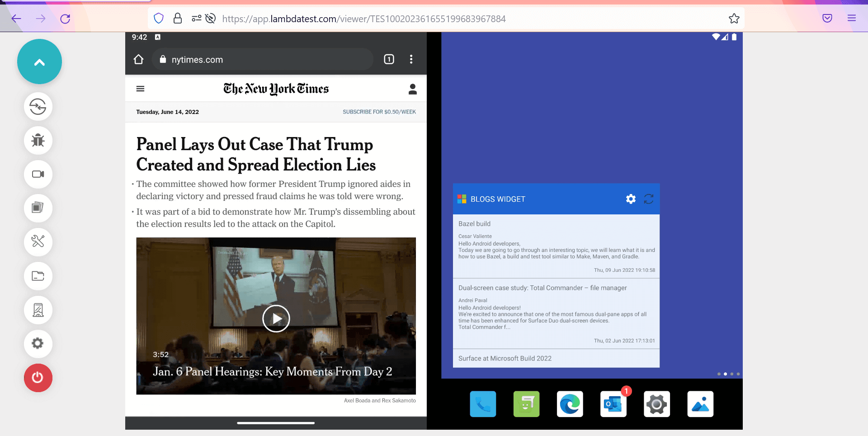Click the switch device icon in sidebar
Screen dimensions: 868x436
click(x=38, y=107)
